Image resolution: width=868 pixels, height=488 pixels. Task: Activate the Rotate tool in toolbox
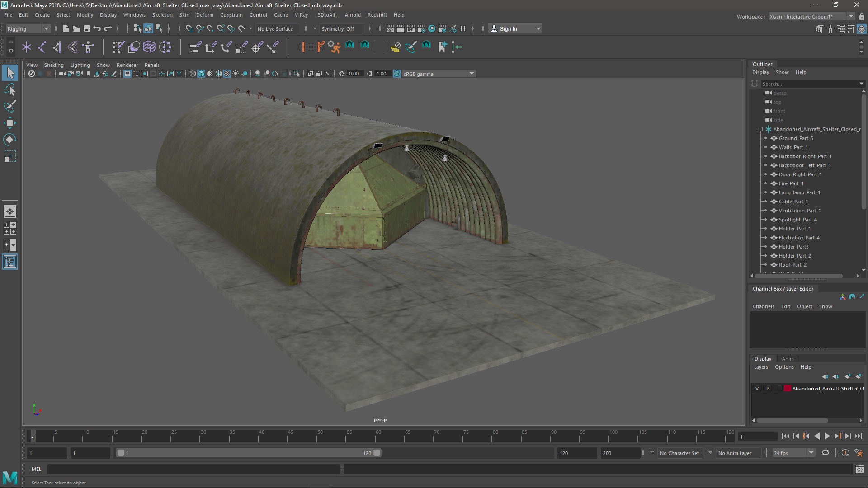10,140
